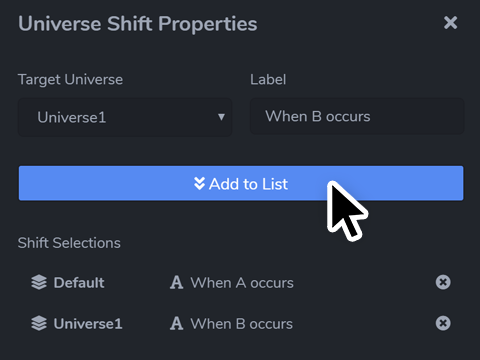
Task: Click the Universe Shift Properties title
Action: coord(138,24)
